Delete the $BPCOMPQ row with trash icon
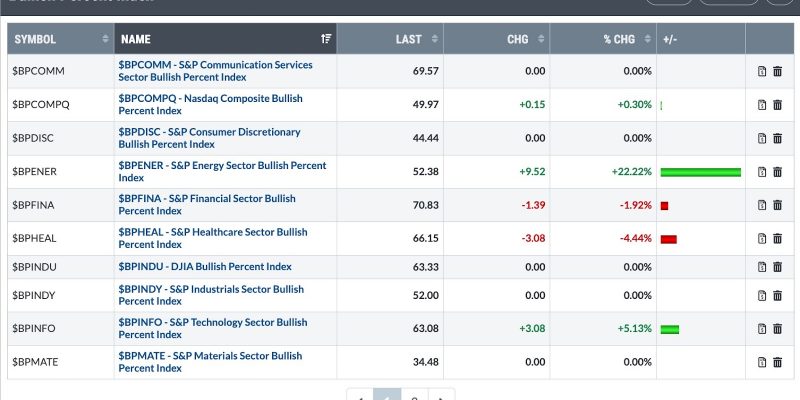The width and height of the screenshot is (800, 400). tap(778, 105)
